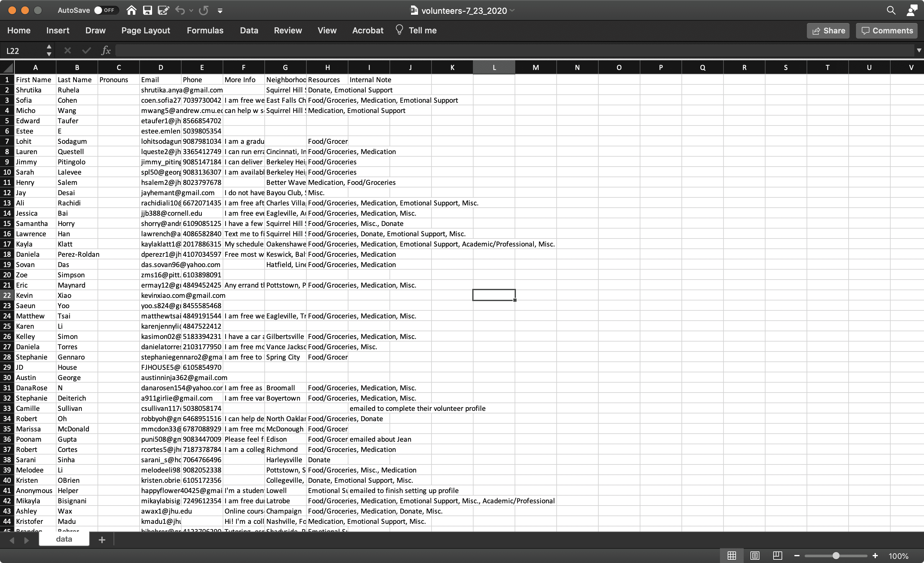Open the Comments button
The height and width of the screenshot is (563, 924).
point(886,31)
